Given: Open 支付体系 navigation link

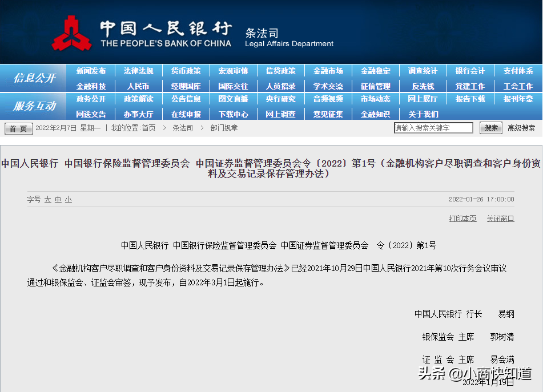Looking at the screenshot, I should pyautogui.click(x=518, y=71).
